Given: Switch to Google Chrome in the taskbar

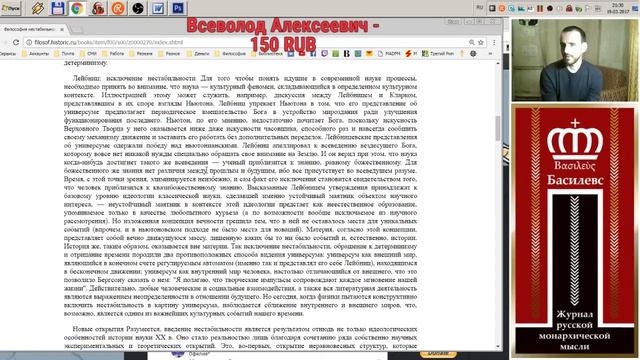Looking at the screenshot, I should coord(77,8).
